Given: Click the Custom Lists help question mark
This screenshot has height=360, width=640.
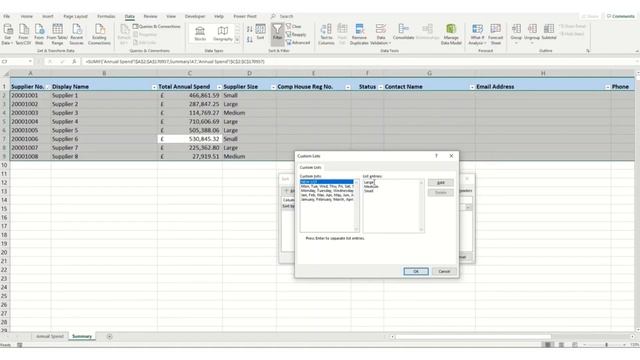Looking at the screenshot, I should (x=436, y=156).
